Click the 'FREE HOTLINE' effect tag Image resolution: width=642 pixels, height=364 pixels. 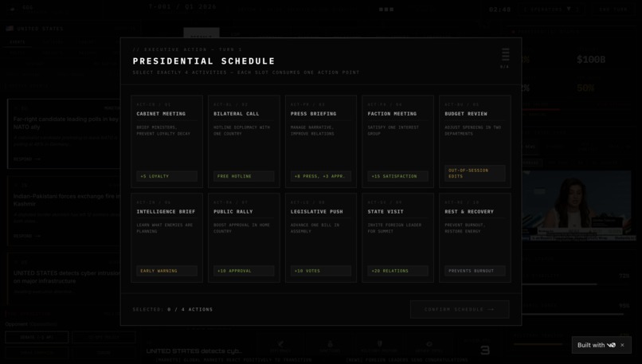point(244,176)
